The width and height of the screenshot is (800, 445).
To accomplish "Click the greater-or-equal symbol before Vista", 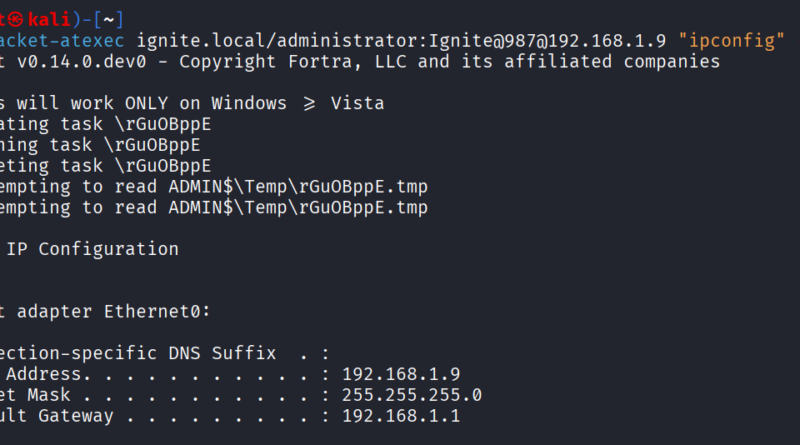I will pos(309,104).
